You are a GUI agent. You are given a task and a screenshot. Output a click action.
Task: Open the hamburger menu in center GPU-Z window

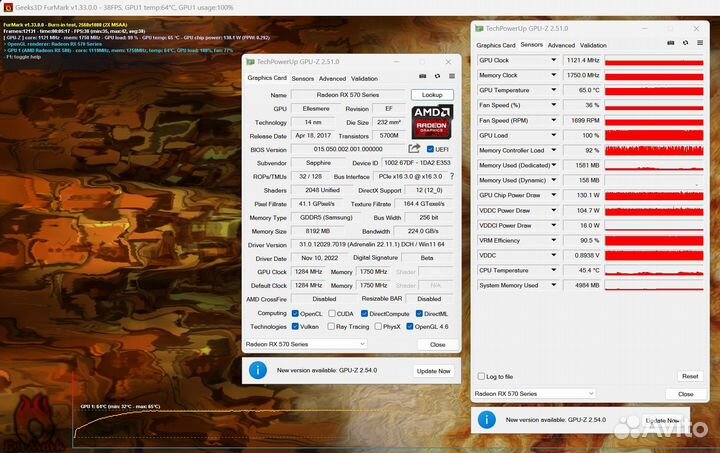[x=452, y=76]
